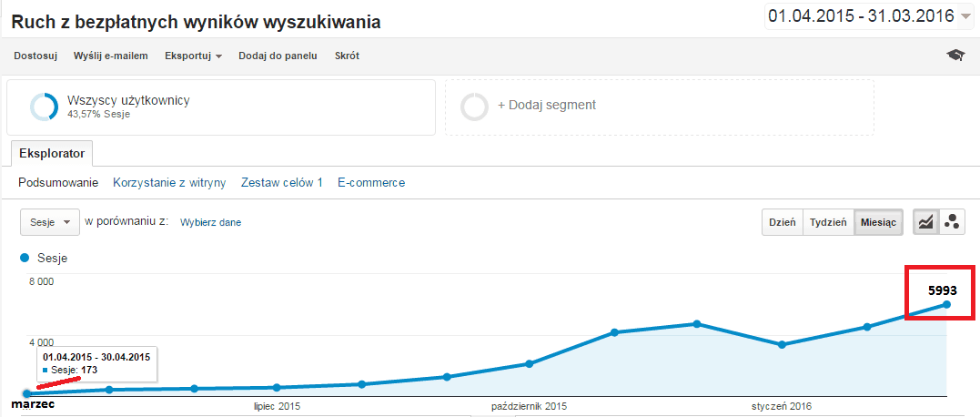Click the Sesje legend dot
The image size is (980, 417).
[x=25, y=258]
